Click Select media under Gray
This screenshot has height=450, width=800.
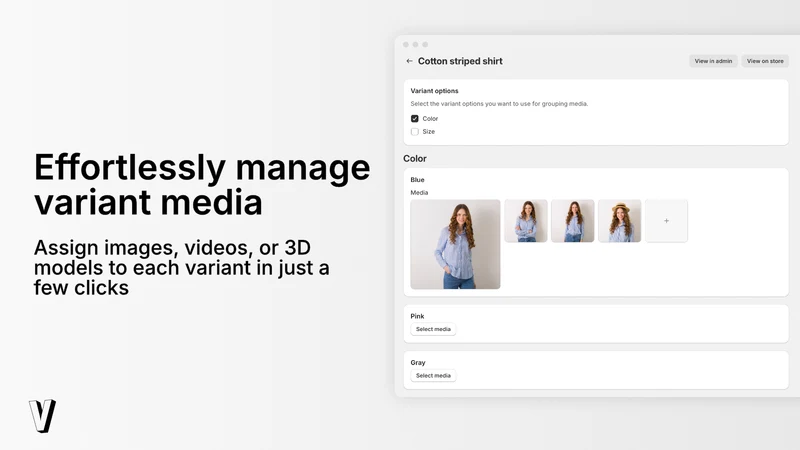pyautogui.click(x=433, y=376)
